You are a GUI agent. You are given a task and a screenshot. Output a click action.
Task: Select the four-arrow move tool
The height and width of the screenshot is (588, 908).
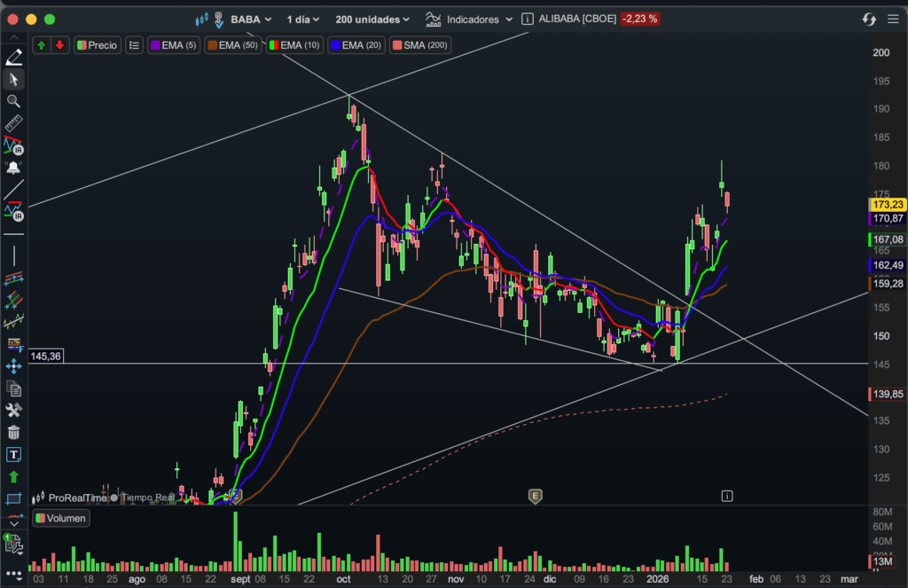[x=14, y=366]
